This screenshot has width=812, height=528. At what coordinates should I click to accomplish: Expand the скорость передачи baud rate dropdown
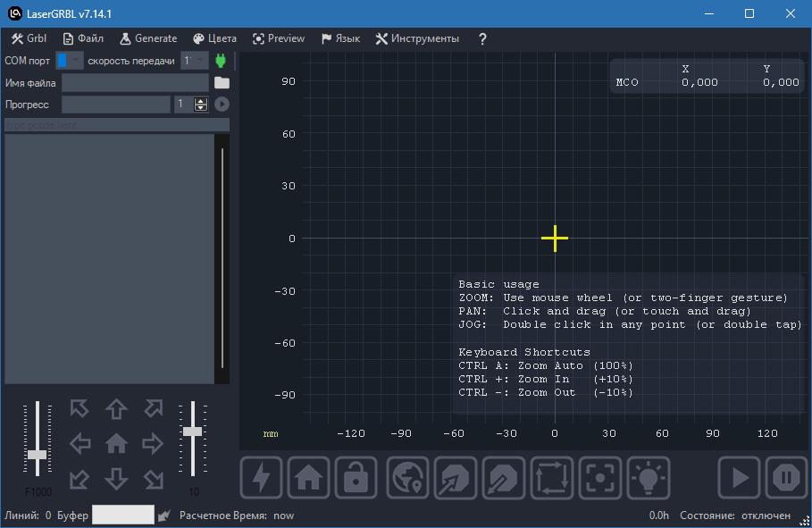coord(194,61)
